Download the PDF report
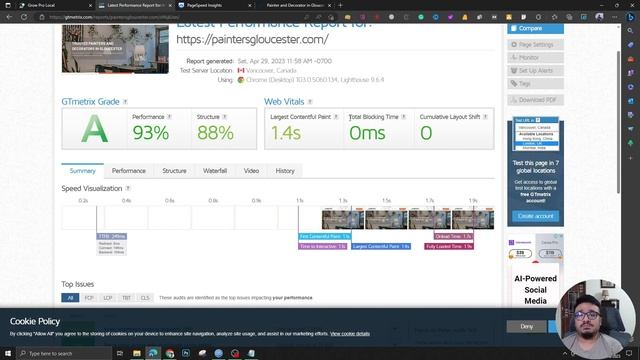The image size is (640, 360). pyautogui.click(x=535, y=100)
